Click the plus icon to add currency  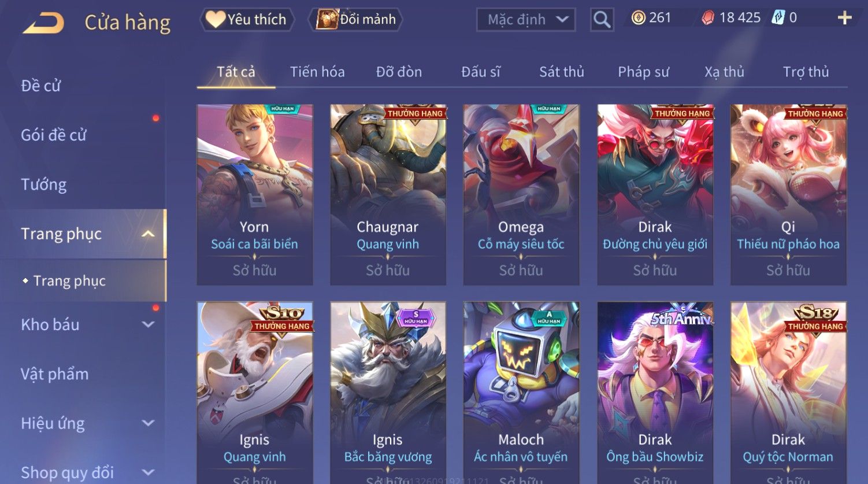coord(844,18)
